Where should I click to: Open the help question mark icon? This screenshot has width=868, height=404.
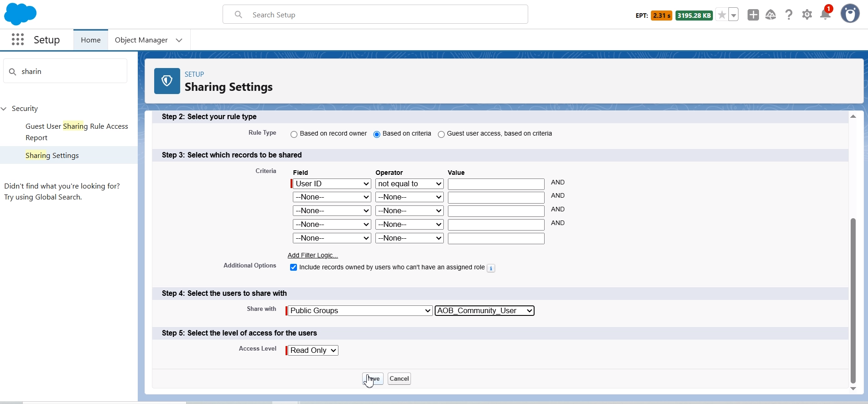point(789,15)
